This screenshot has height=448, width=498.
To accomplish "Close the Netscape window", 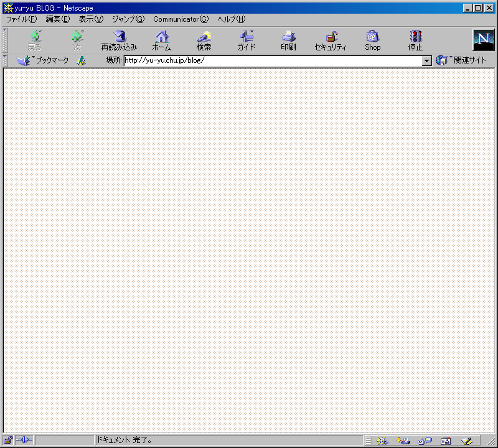I will point(489,8).
